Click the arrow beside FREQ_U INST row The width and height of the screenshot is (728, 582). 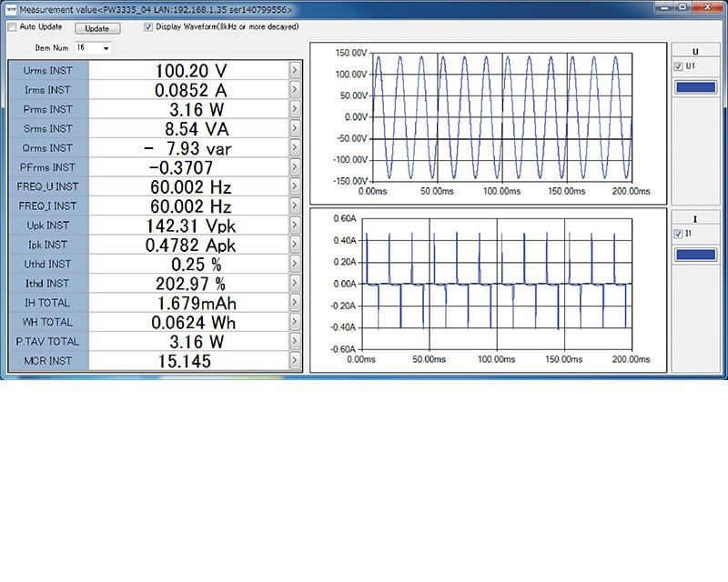coord(295,186)
